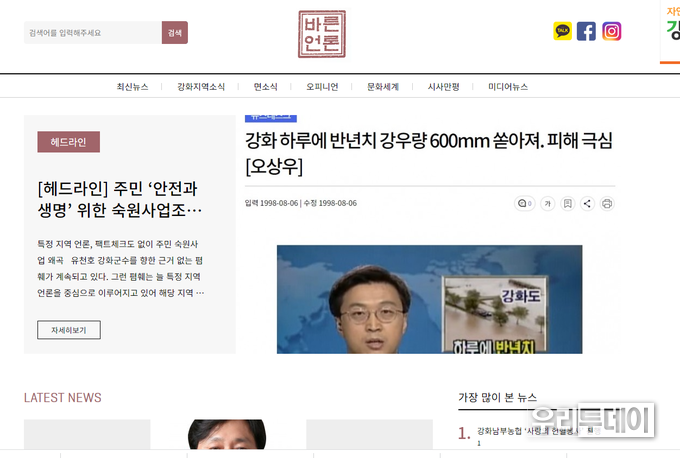
Task: Open the 미디어뉴스 menu
Action: 508,87
